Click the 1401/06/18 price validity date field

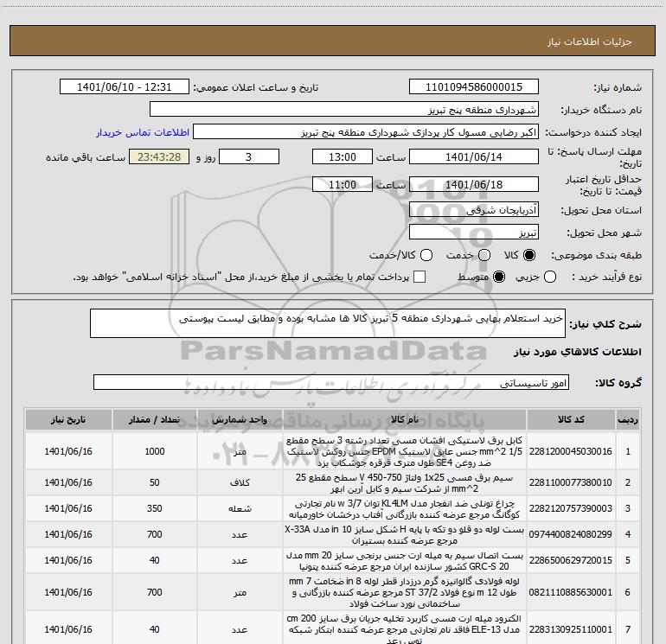point(474,184)
